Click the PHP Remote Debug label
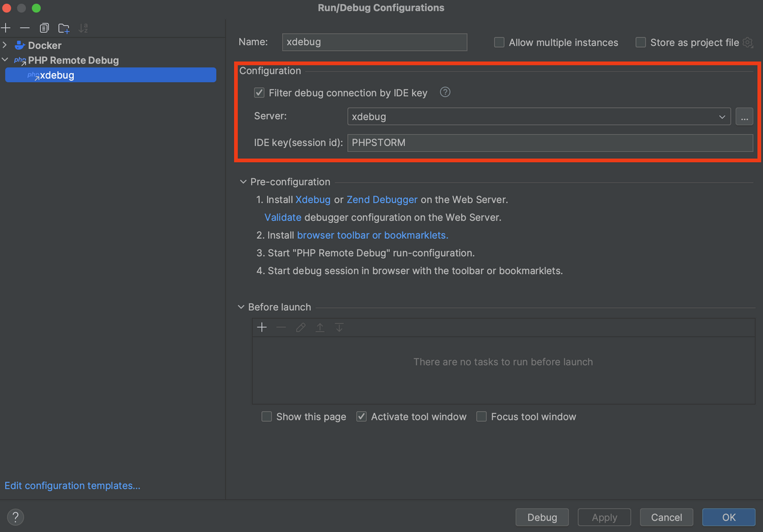Image resolution: width=763 pixels, height=532 pixels. tap(74, 60)
